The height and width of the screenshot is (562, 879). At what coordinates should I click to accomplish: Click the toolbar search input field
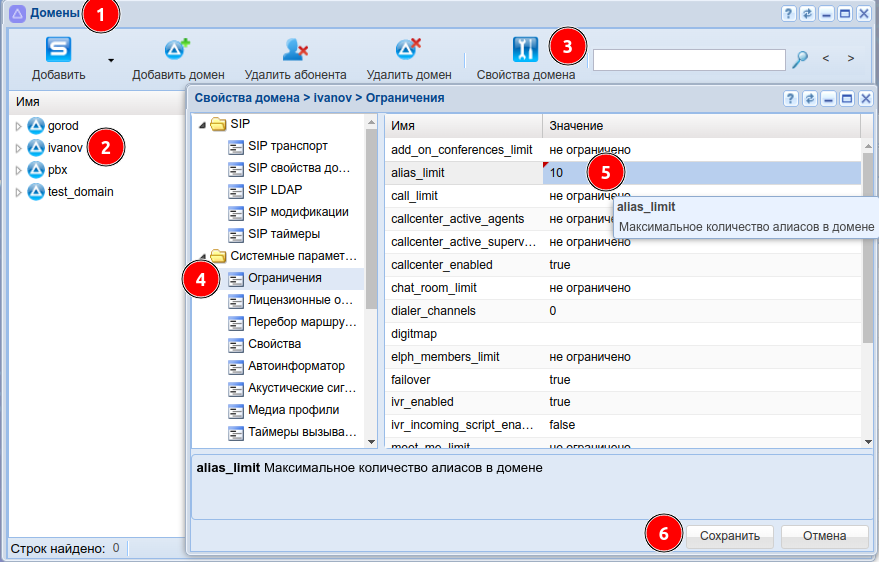688,60
